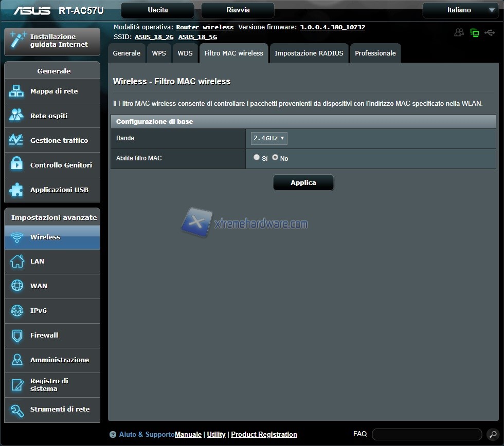Image resolution: width=504 pixels, height=446 pixels.
Task: Open the Banda 2.4GHz dropdown
Action: point(268,138)
